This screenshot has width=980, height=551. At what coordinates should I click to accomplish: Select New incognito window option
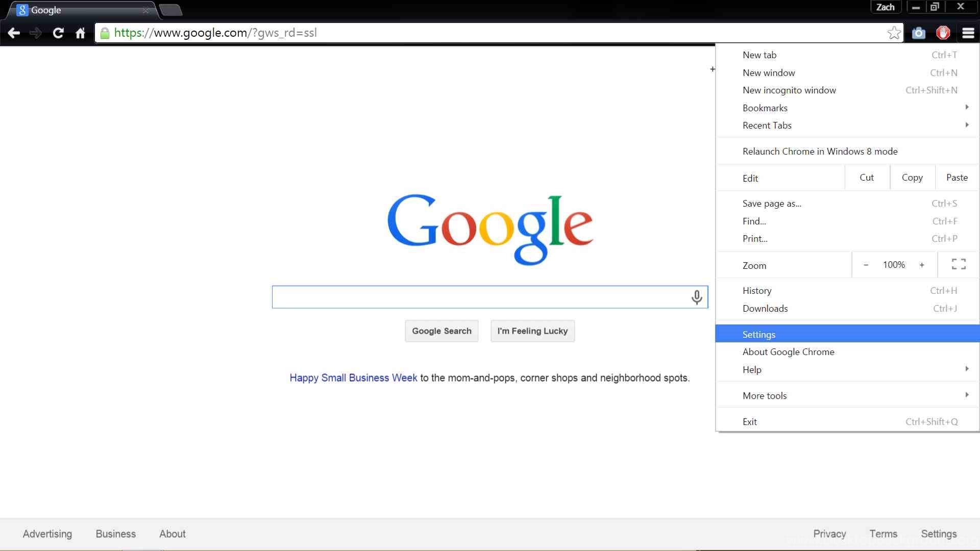[x=789, y=90]
